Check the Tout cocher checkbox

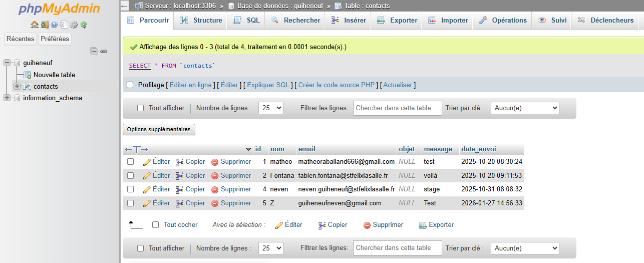[x=155, y=225]
